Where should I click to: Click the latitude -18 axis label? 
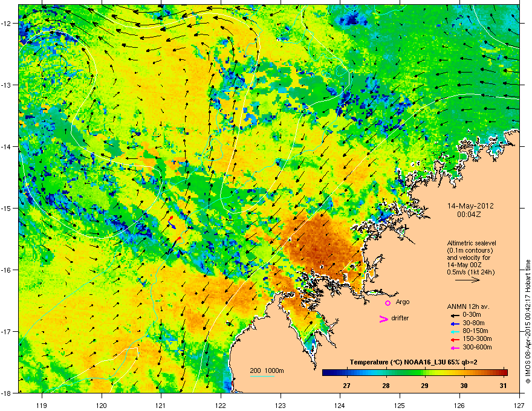[7, 393]
